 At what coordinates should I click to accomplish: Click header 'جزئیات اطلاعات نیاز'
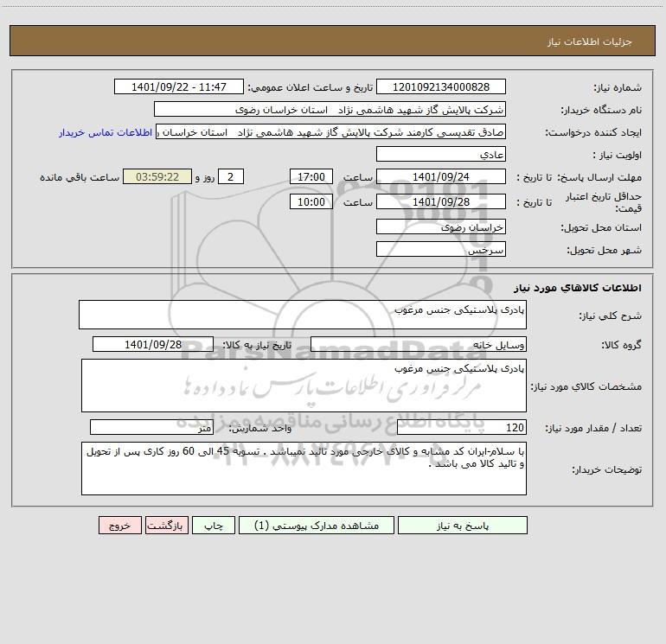(590, 41)
